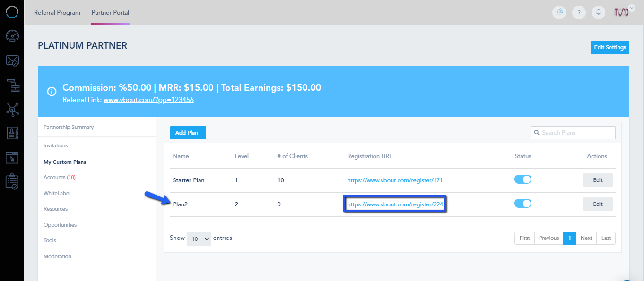Focus the Search Plans input field

point(573,133)
